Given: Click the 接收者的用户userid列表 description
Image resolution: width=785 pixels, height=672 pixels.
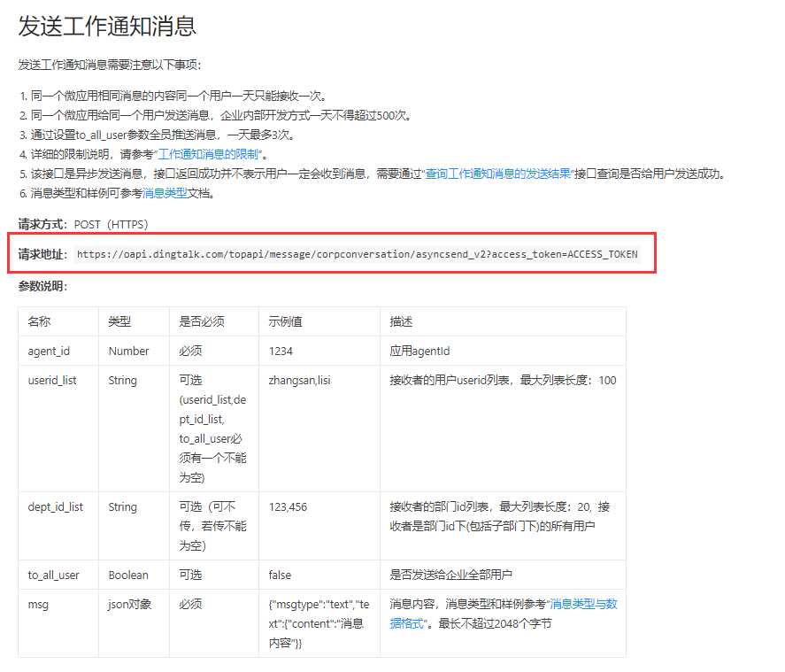Looking at the screenshot, I should 504,381.
